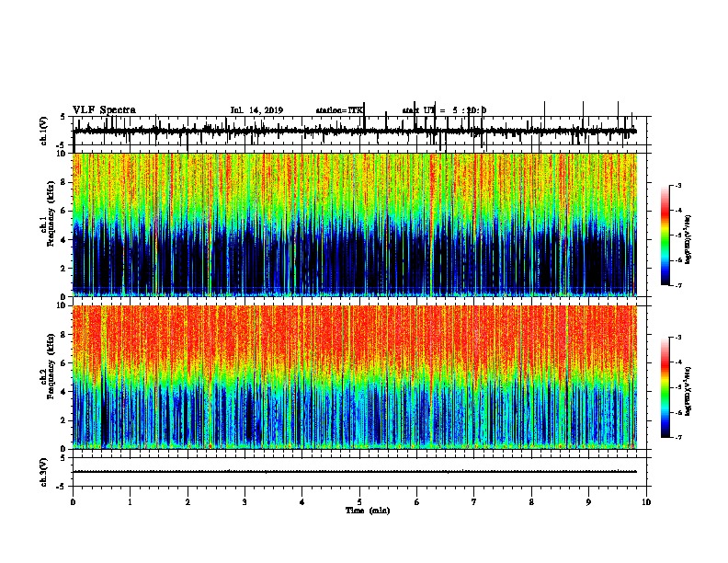Click time axis tick label '3'
728x563 pixels.
coord(245,502)
